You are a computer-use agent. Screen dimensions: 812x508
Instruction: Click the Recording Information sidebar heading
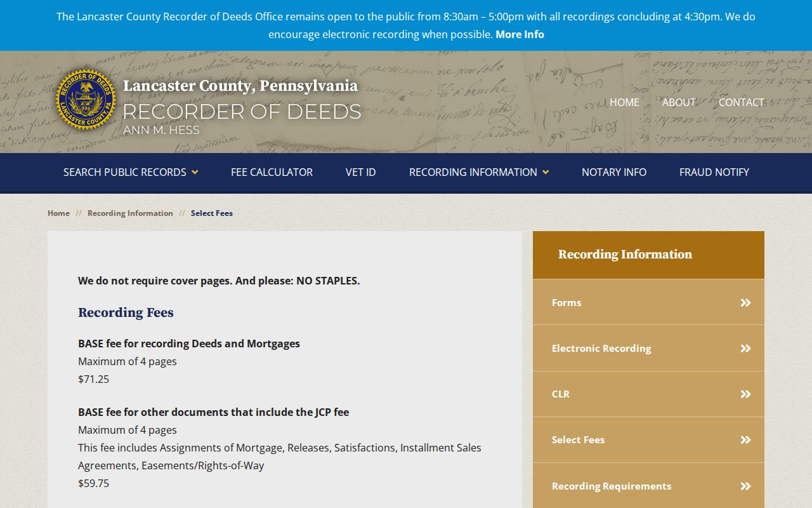(625, 255)
